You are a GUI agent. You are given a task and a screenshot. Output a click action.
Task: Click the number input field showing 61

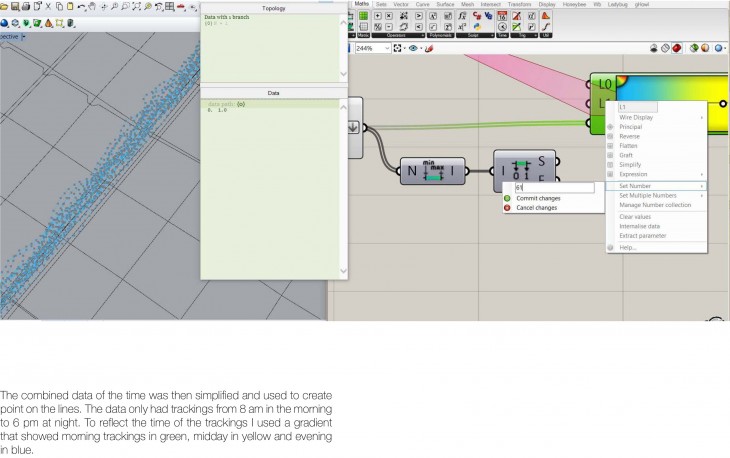[x=553, y=187]
